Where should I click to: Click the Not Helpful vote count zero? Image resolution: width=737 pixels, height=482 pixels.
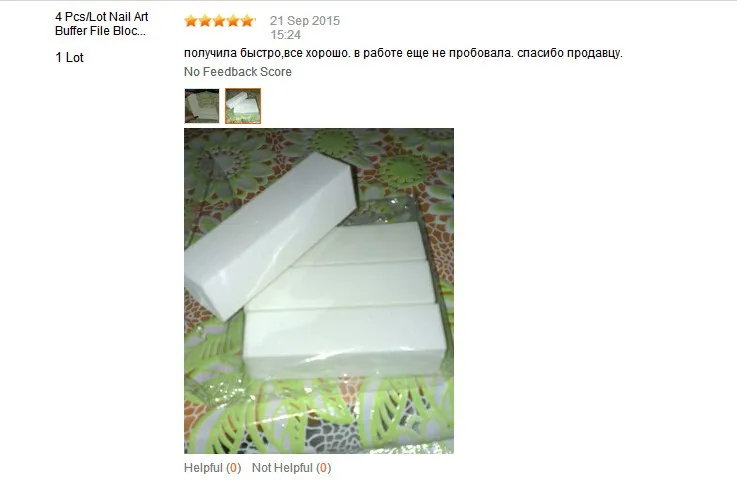(x=323, y=468)
